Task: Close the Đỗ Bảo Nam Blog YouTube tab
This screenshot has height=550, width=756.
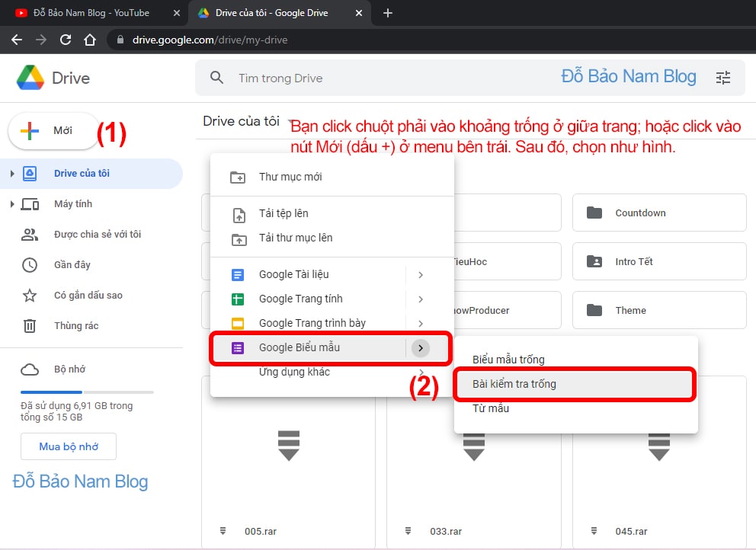Action: [177, 13]
